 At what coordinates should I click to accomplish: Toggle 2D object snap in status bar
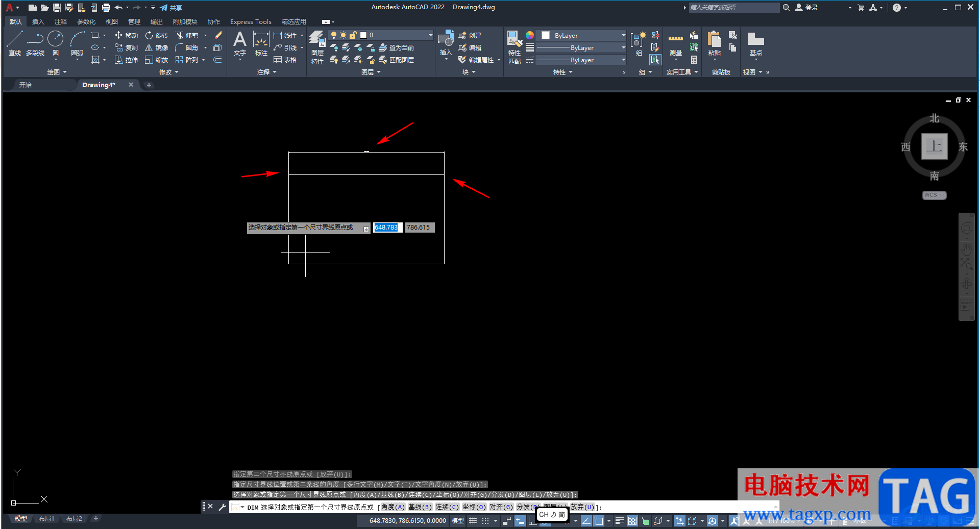pos(599,521)
